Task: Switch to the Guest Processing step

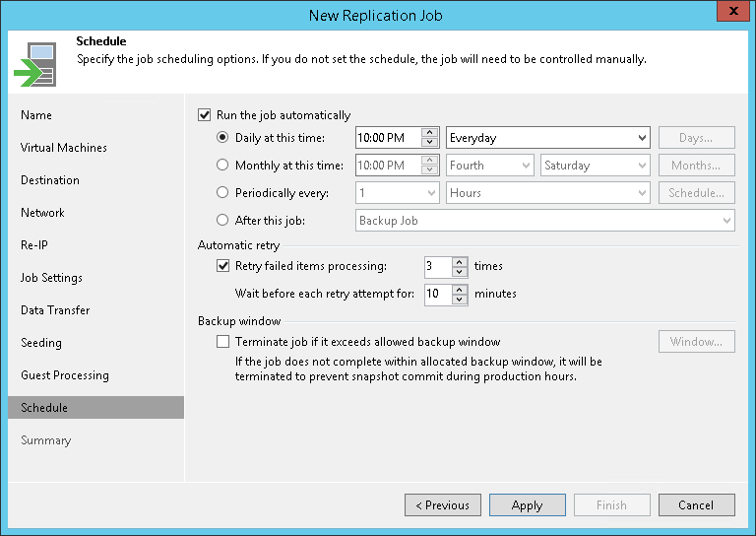Action: pos(65,375)
